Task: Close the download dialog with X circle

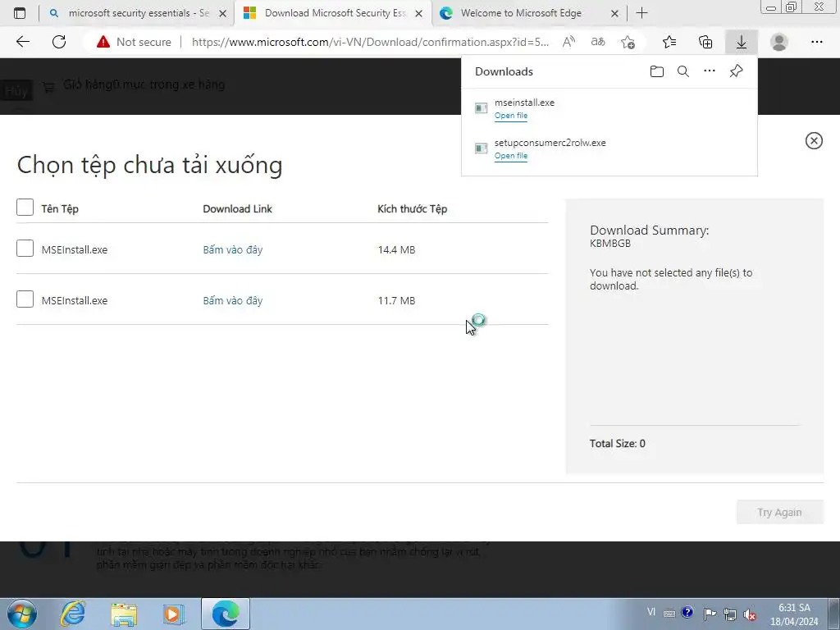Action: (814, 140)
